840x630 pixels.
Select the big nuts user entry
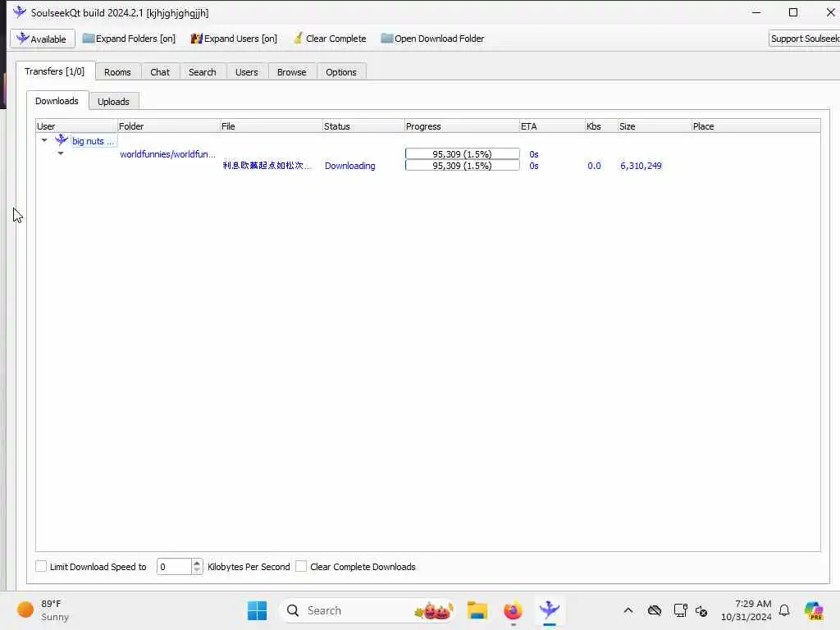(x=93, y=141)
